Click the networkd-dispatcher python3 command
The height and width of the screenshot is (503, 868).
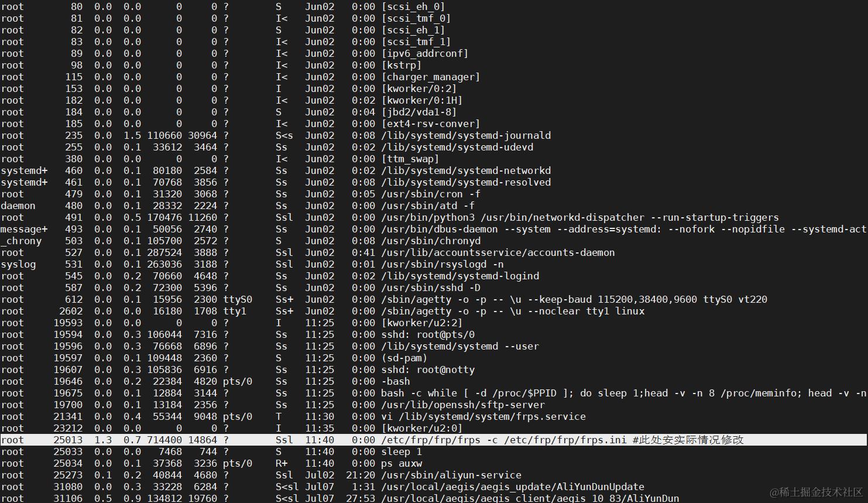[x=580, y=217]
